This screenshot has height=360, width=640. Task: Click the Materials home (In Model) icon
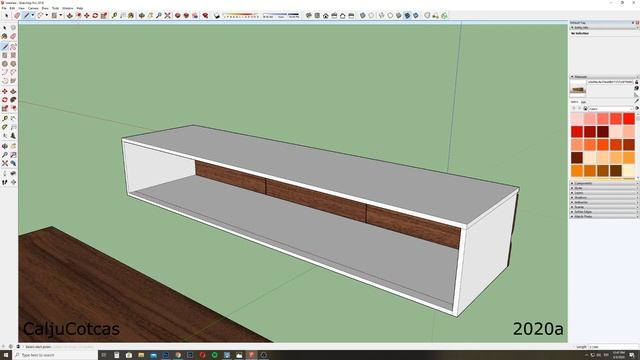pyautogui.click(x=585, y=109)
